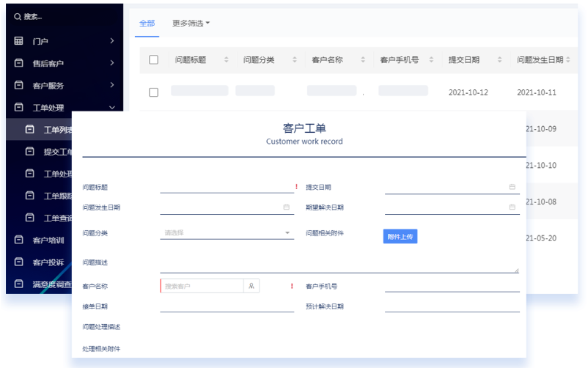Click the 问题标题 column header text

click(x=191, y=59)
